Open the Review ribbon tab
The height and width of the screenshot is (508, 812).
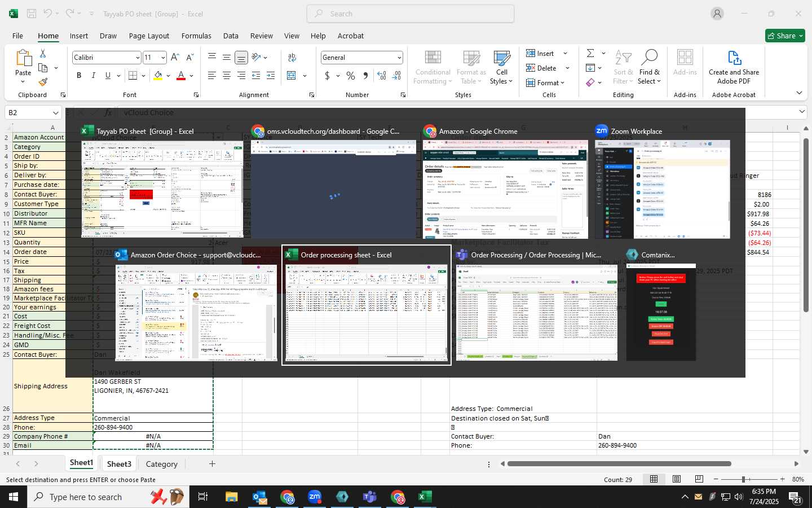click(262, 36)
